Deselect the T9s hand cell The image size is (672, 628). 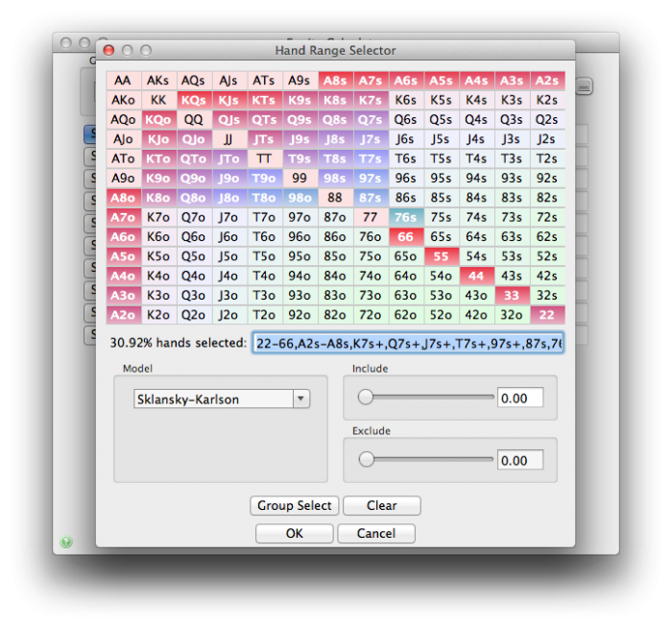point(300,158)
